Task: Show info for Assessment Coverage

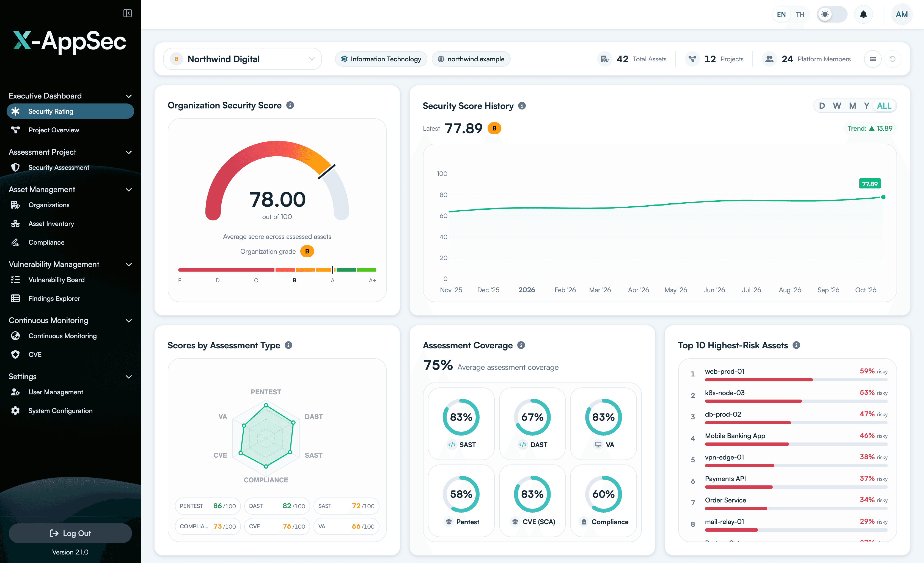Action: click(x=521, y=345)
